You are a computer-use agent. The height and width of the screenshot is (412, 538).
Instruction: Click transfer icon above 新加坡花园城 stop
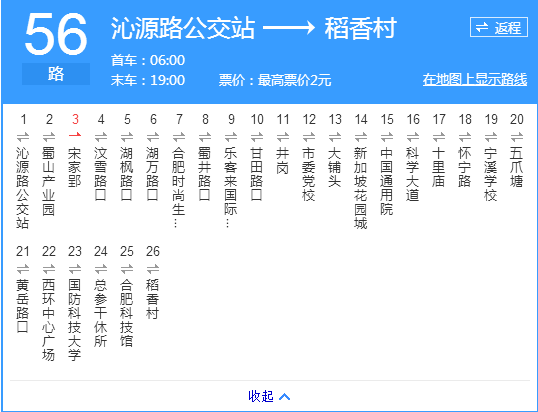[x=361, y=137]
